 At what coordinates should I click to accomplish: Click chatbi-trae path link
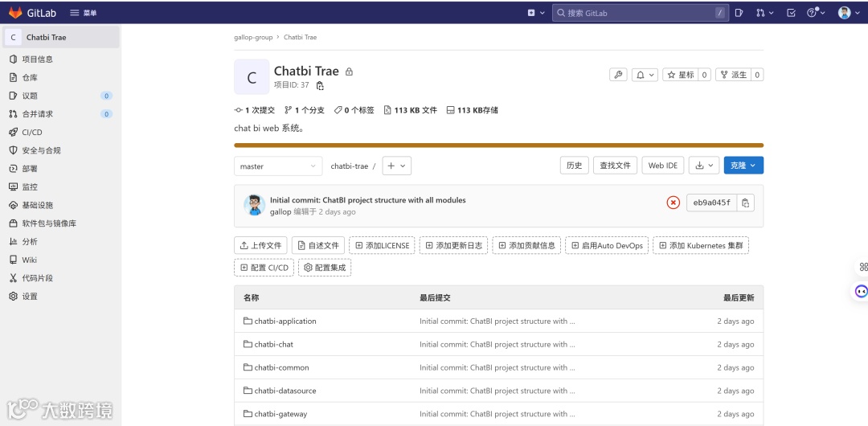pos(350,166)
